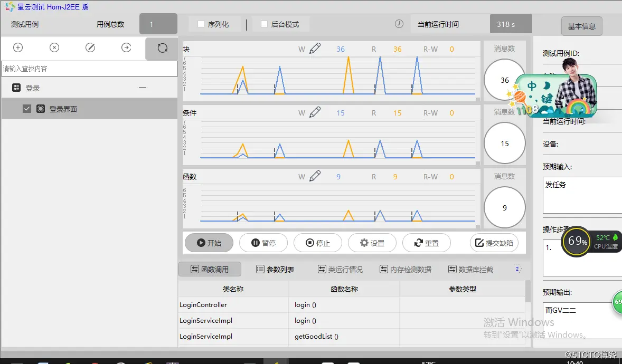This screenshot has height=364, width=622.
Task: Click the 登录 group list icon
Action: (x=16, y=88)
